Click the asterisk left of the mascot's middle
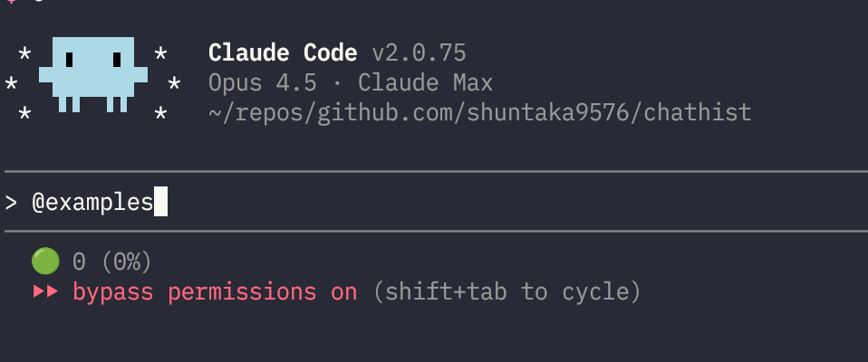 point(11,85)
